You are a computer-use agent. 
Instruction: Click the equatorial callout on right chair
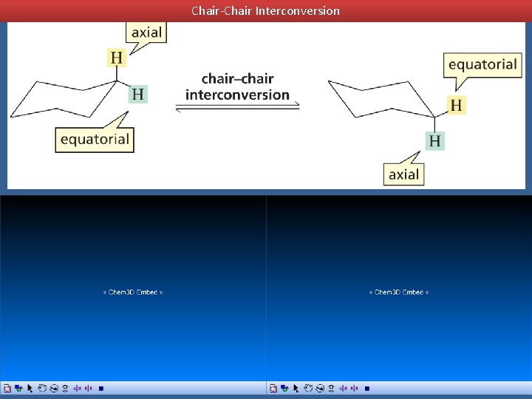click(x=482, y=65)
